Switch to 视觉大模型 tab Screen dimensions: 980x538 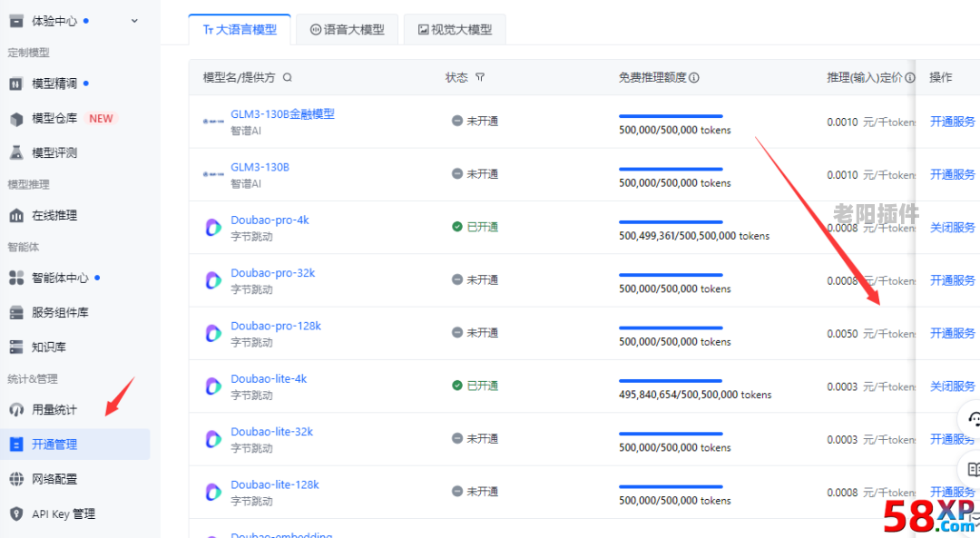(x=455, y=29)
